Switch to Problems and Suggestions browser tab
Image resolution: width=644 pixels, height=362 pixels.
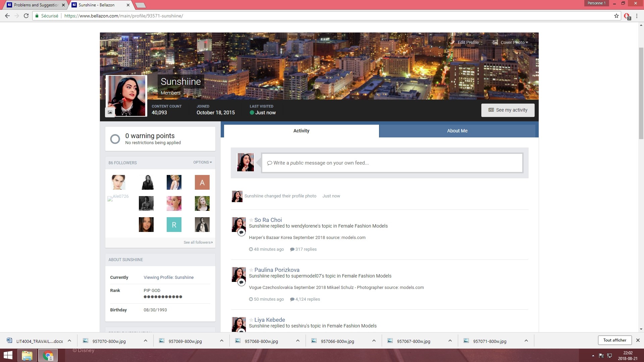point(36,5)
